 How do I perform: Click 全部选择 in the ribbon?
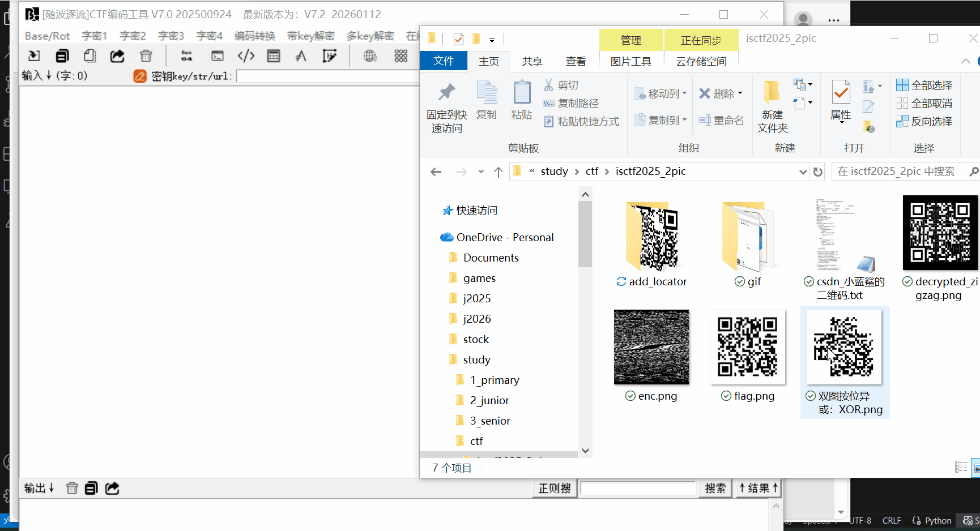pyautogui.click(x=924, y=85)
